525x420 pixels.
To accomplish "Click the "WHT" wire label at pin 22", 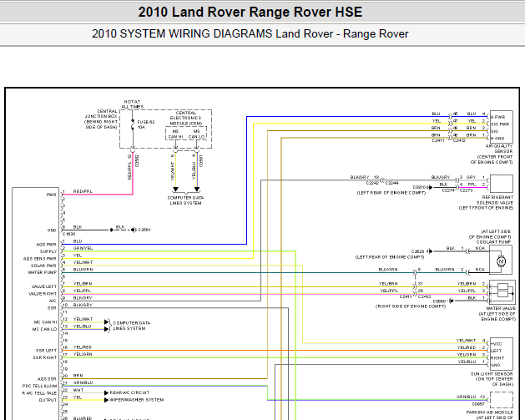I will 78,390.
